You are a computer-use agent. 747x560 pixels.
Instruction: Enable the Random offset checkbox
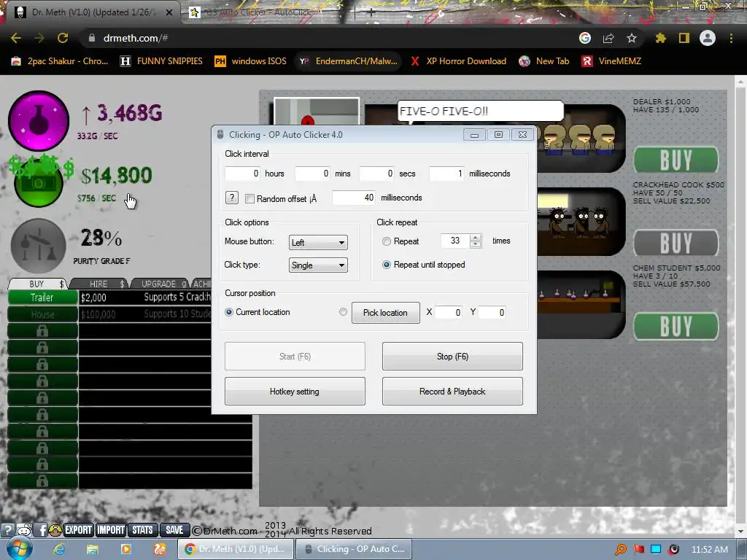click(x=249, y=198)
